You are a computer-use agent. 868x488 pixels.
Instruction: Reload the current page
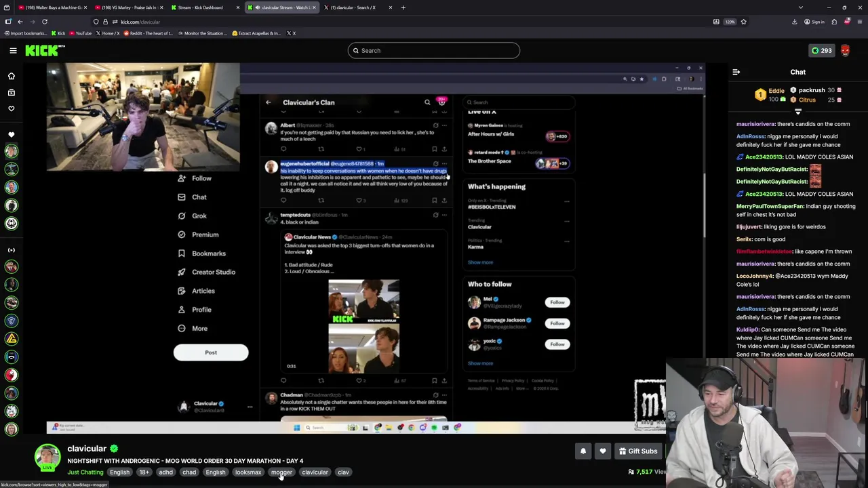(x=45, y=22)
